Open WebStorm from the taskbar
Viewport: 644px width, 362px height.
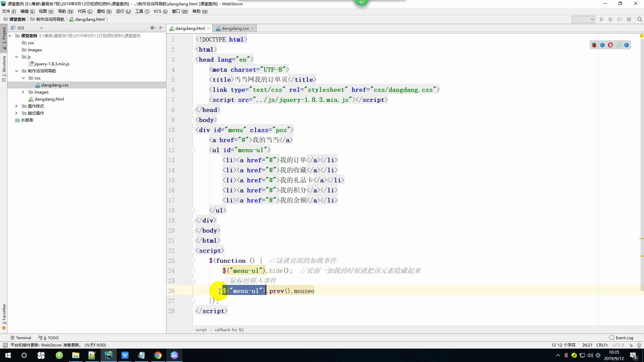[x=108, y=355]
